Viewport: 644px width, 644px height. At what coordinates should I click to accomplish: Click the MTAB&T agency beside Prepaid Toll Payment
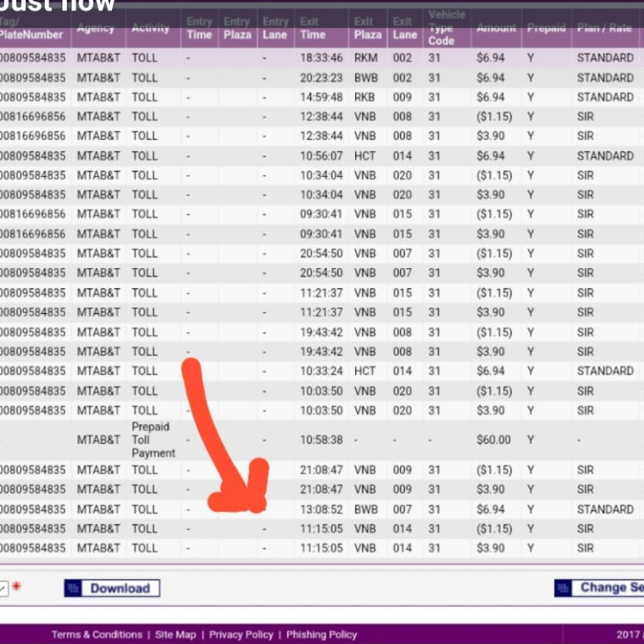click(x=98, y=440)
